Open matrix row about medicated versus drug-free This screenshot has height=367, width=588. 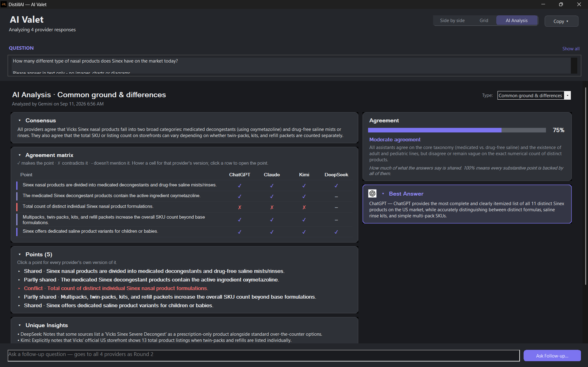click(185, 185)
